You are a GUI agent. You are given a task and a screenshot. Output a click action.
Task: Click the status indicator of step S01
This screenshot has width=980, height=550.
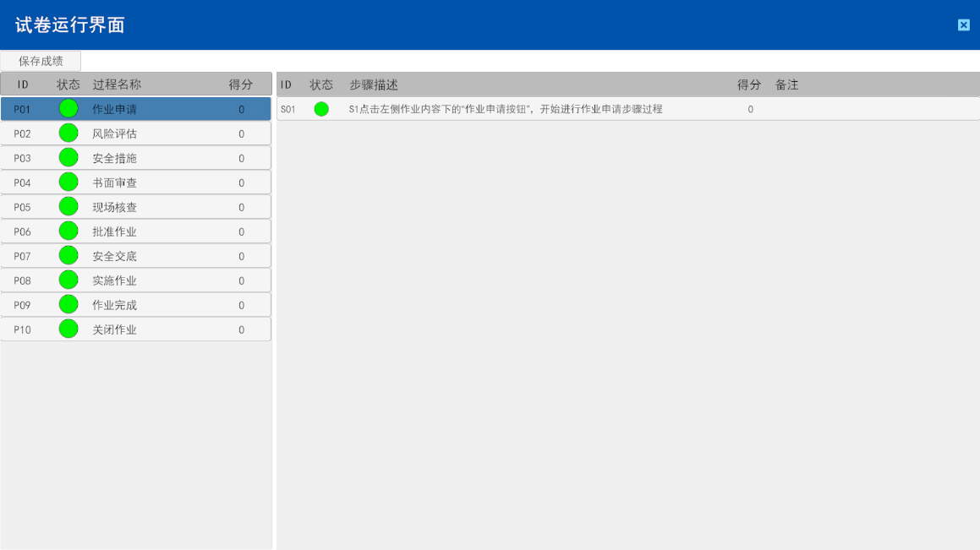(x=321, y=108)
